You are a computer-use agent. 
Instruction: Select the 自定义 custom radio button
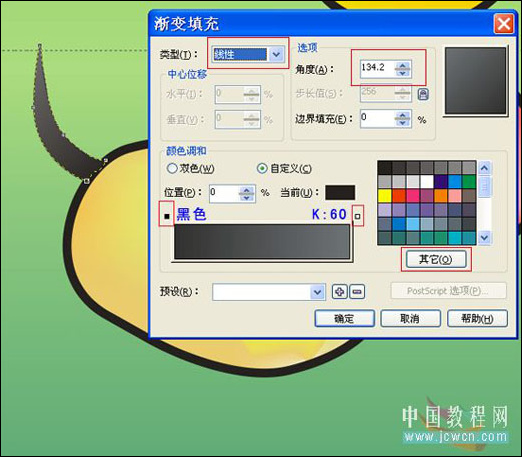click(x=262, y=168)
